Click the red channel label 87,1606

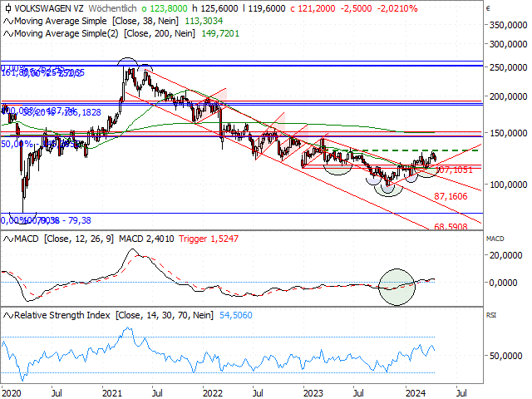click(451, 196)
